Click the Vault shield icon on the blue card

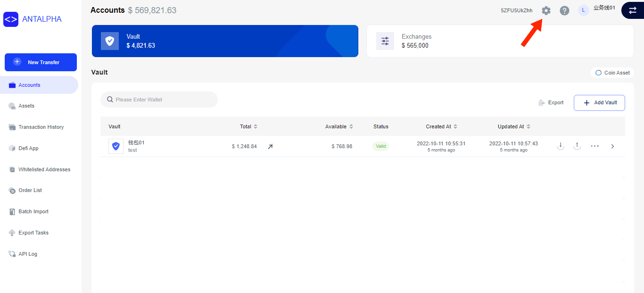coord(110,41)
